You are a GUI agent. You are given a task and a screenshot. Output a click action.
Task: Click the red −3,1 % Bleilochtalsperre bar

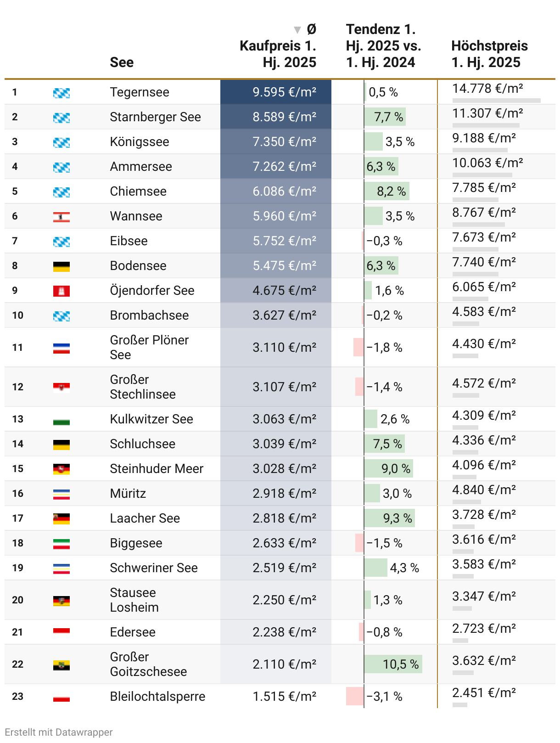coord(355,696)
